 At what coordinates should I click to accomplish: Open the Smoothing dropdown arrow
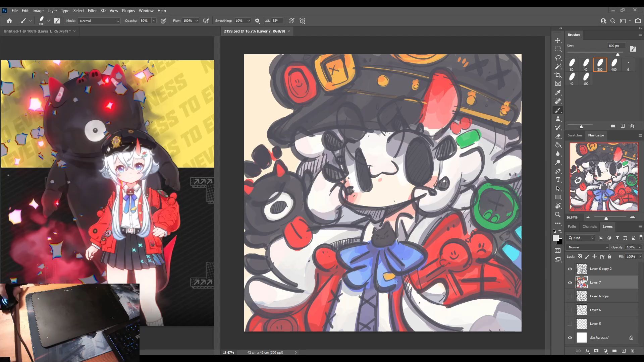tap(249, 21)
